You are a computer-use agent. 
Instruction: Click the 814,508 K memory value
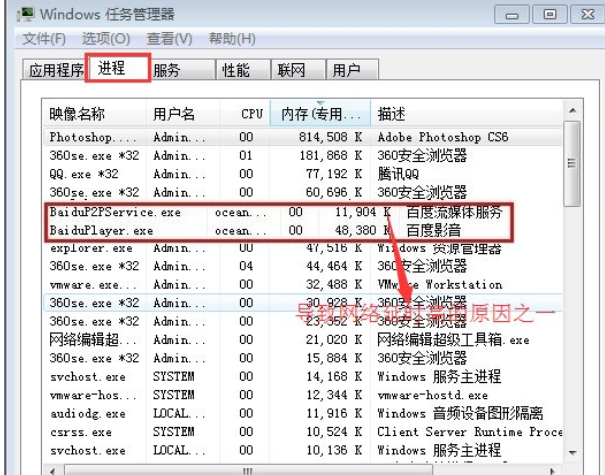click(330, 137)
